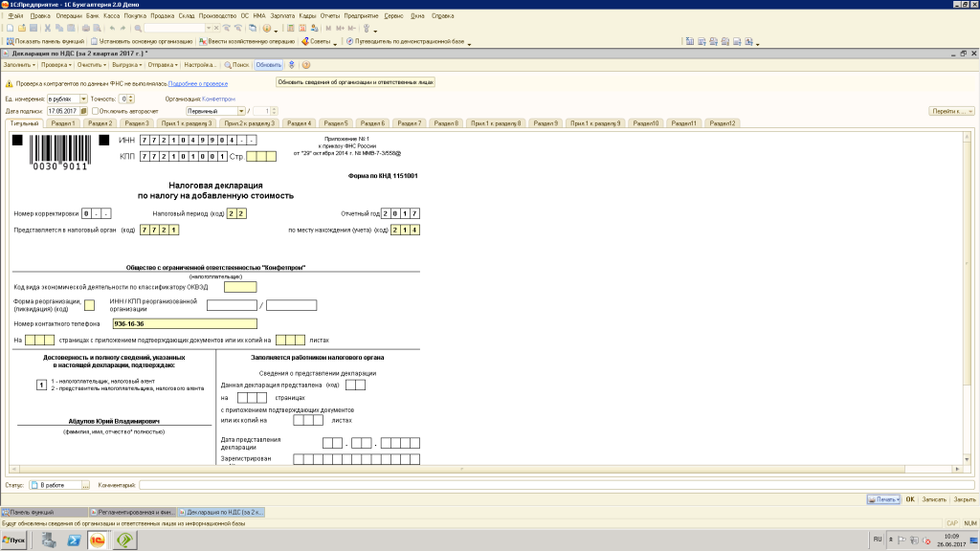The image size is (980, 551).
Task: Click the Пуск start button
Action: pos(13,540)
